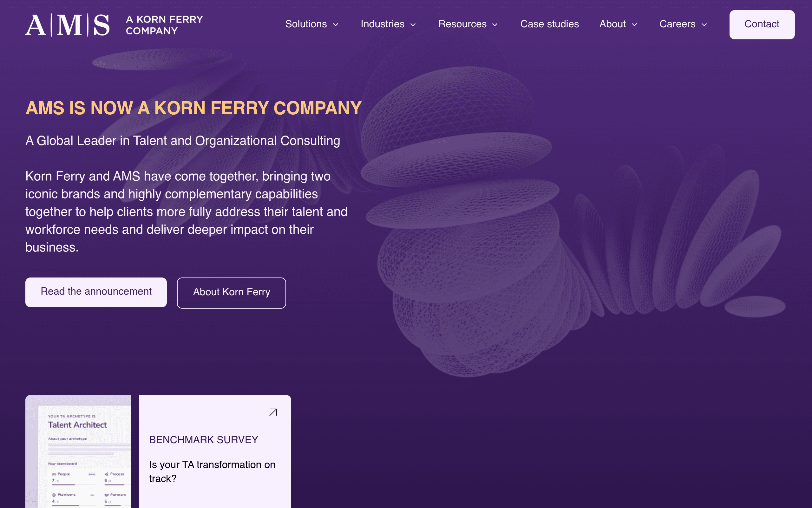
Task: Click the Talent Architect preview thumbnail
Action: tap(79, 451)
